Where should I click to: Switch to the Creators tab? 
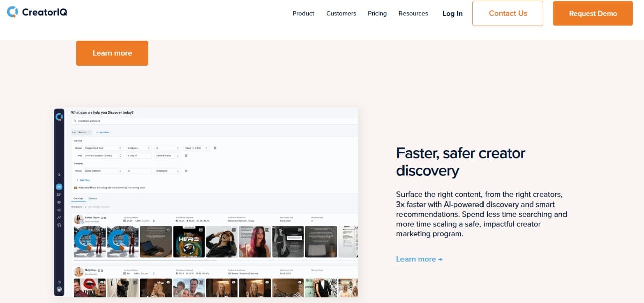tap(78, 199)
